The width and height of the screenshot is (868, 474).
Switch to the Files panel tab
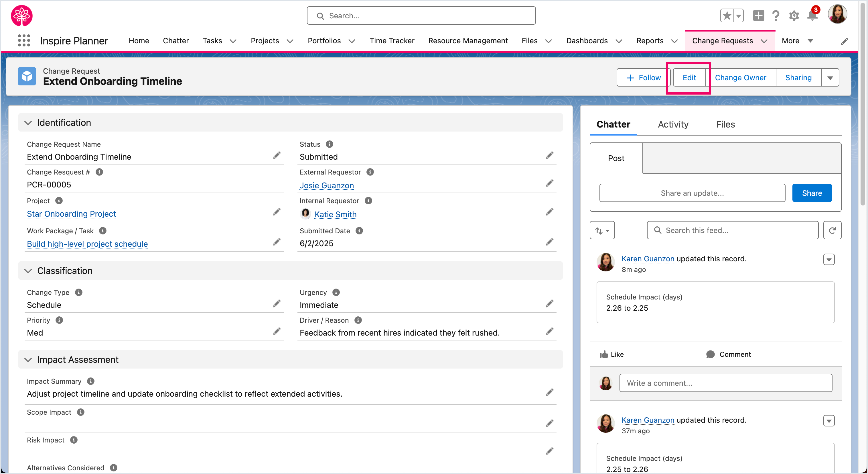point(725,124)
